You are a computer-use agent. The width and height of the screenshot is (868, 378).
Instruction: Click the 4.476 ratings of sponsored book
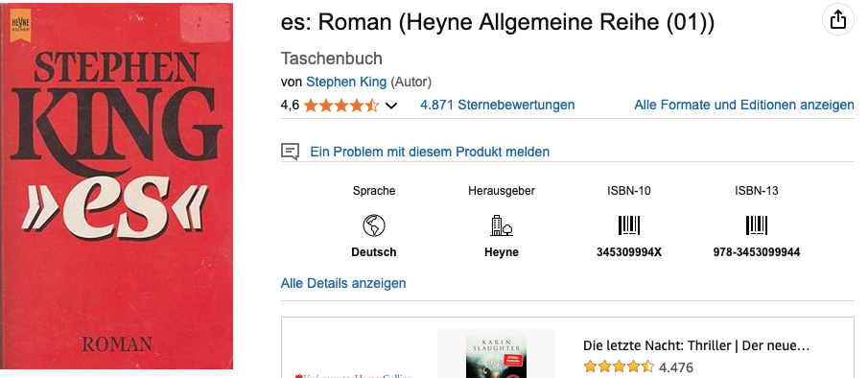(676, 367)
